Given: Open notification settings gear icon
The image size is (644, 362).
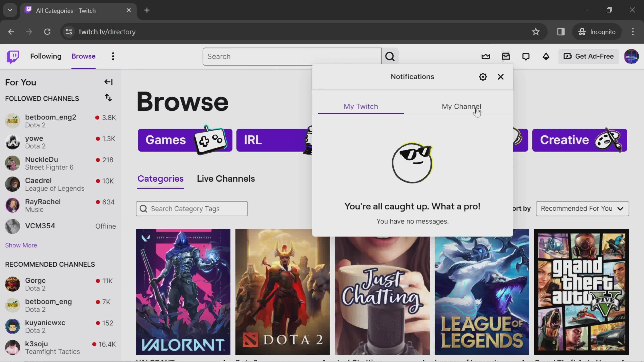Looking at the screenshot, I should (483, 77).
